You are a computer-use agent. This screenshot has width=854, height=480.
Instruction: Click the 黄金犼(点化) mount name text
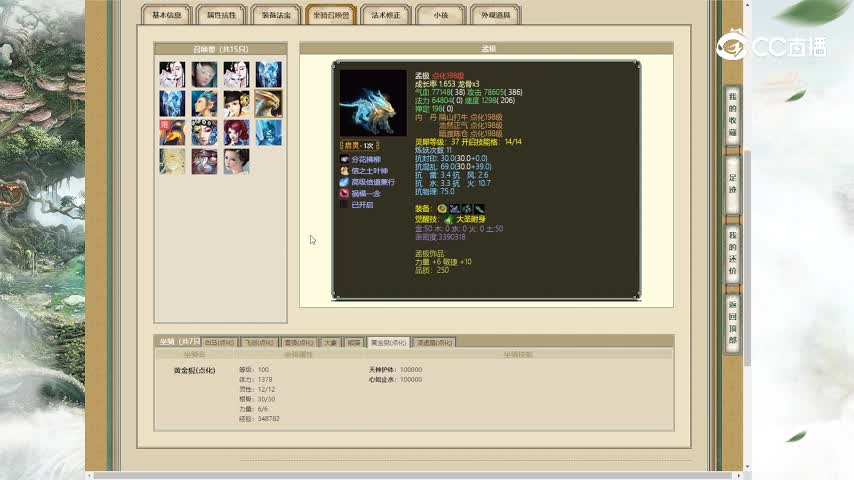click(x=194, y=370)
